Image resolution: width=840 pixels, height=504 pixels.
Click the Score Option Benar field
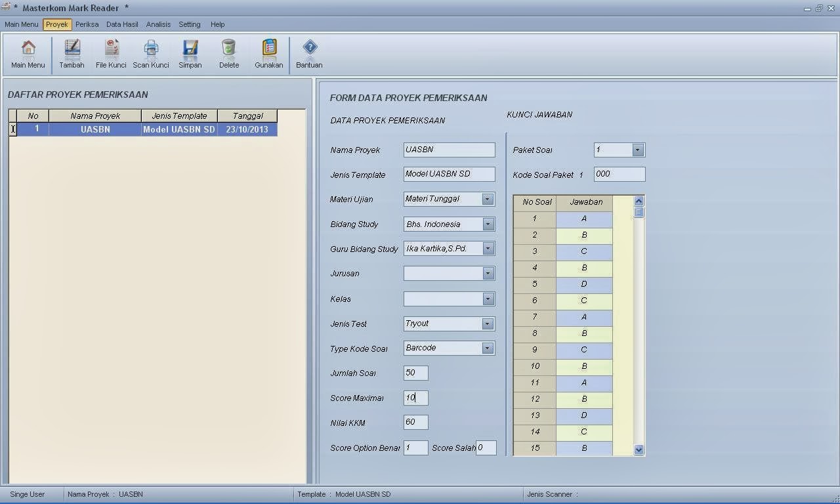(x=416, y=448)
